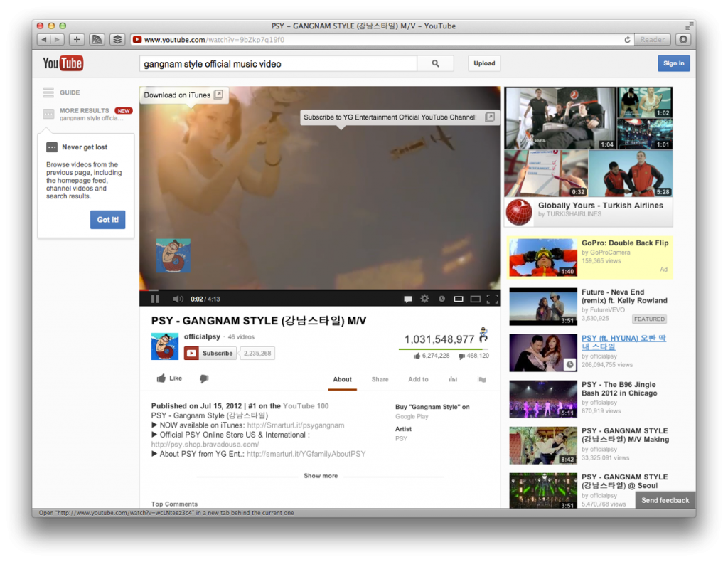Open Turkish Airlines 5:28 video thumbnail
The height and width of the screenshot is (562, 728).
[631, 174]
